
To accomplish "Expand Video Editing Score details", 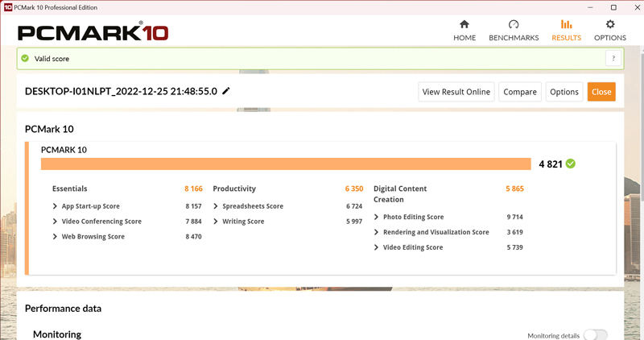I will tap(376, 247).
